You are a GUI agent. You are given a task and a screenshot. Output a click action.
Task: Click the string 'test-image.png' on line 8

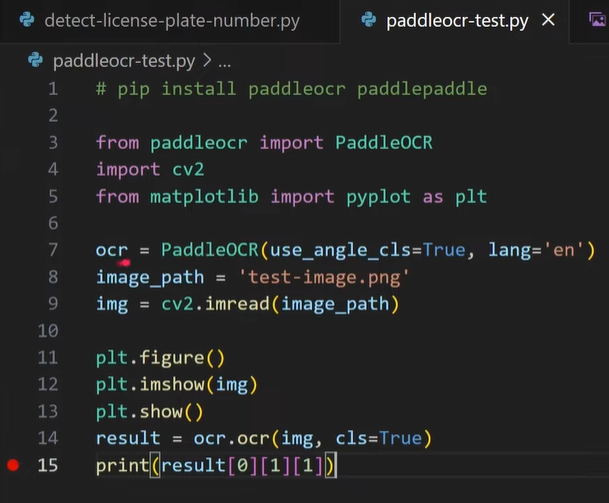[x=324, y=278]
